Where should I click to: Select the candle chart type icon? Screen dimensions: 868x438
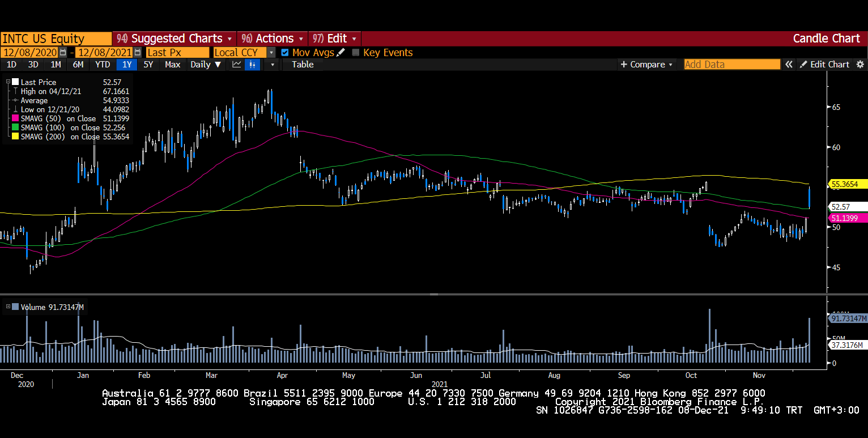pos(252,65)
